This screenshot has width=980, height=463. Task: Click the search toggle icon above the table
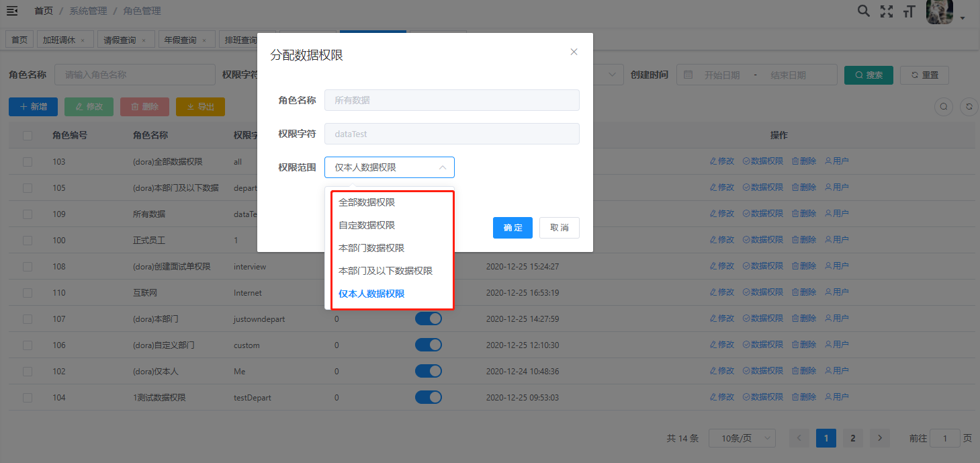click(943, 106)
